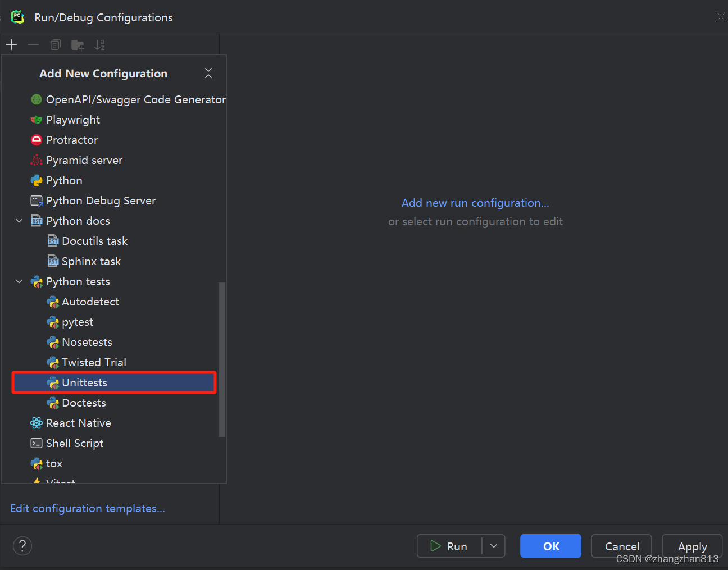Collapse the Add New Configuration popup arrows
Image resolution: width=728 pixels, height=570 pixels.
point(208,73)
